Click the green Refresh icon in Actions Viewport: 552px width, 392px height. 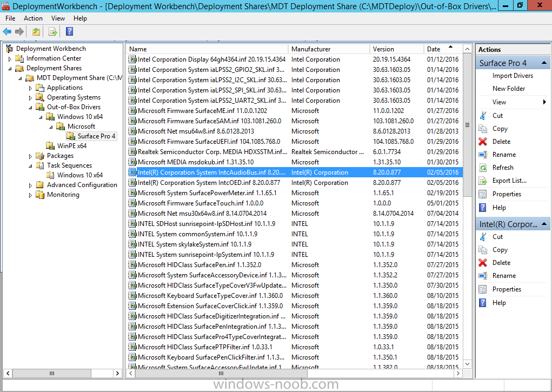(x=483, y=168)
